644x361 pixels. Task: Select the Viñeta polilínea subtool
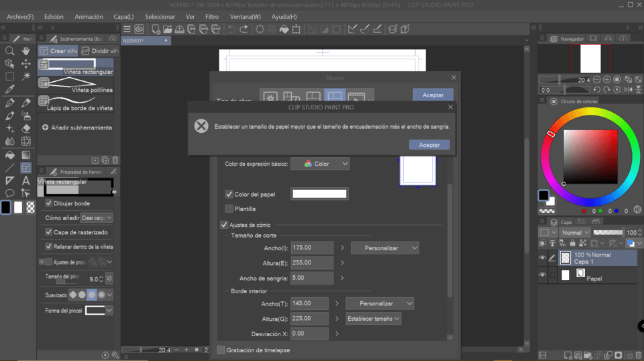(x=76, y=85)
